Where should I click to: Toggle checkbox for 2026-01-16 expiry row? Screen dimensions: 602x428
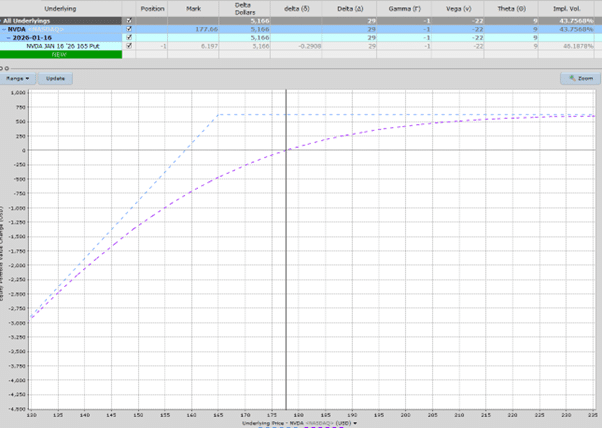click(x=128, y=37)
